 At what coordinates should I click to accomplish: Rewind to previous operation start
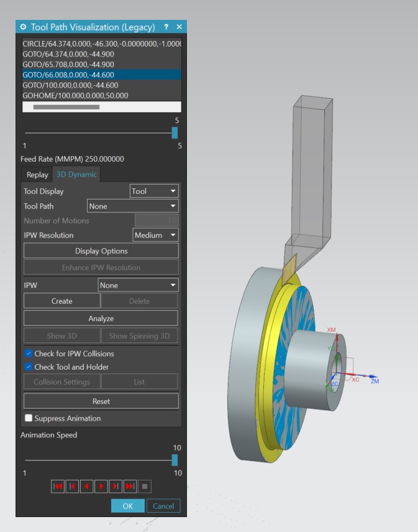point(58,486)
